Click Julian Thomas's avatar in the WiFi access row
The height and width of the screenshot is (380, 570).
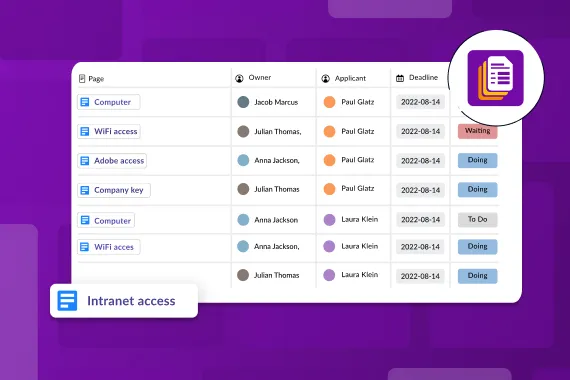coord(243,131)
